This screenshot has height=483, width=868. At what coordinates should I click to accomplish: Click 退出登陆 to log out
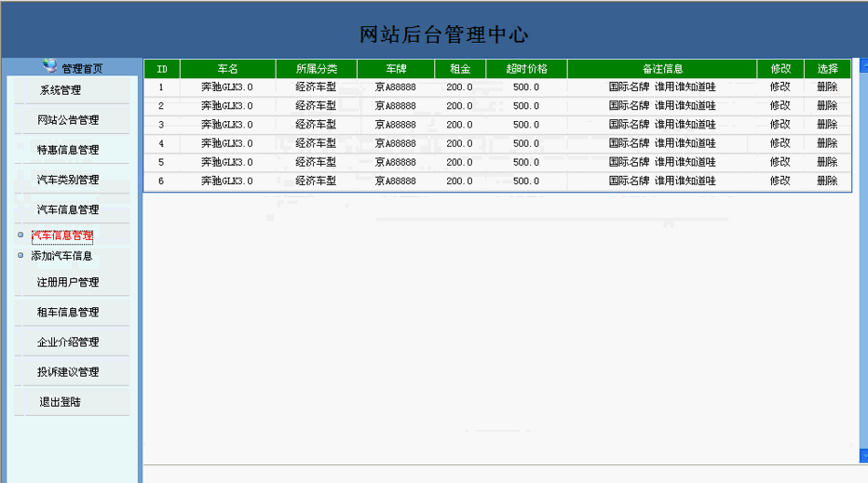click(61, 402)
